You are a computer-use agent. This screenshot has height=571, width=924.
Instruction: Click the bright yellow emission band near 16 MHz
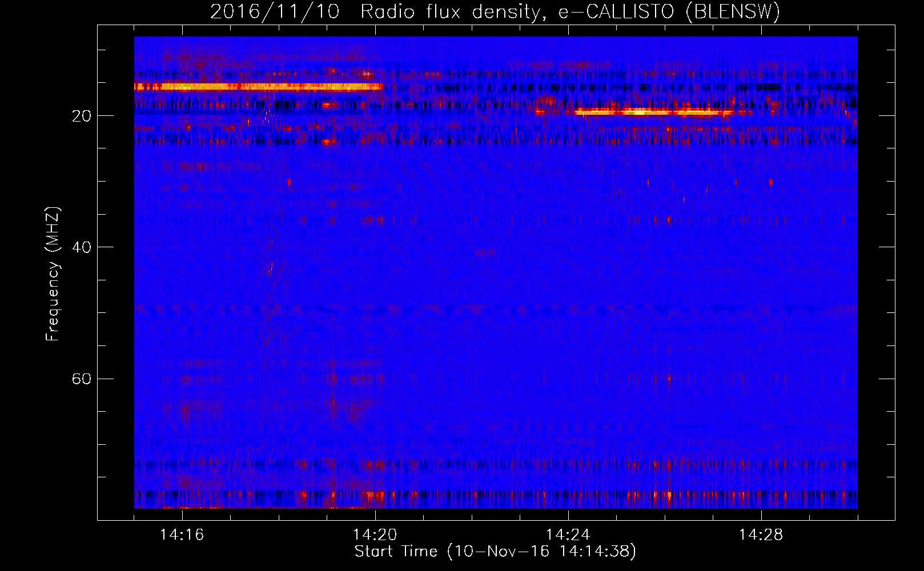(x=259, y=87)
